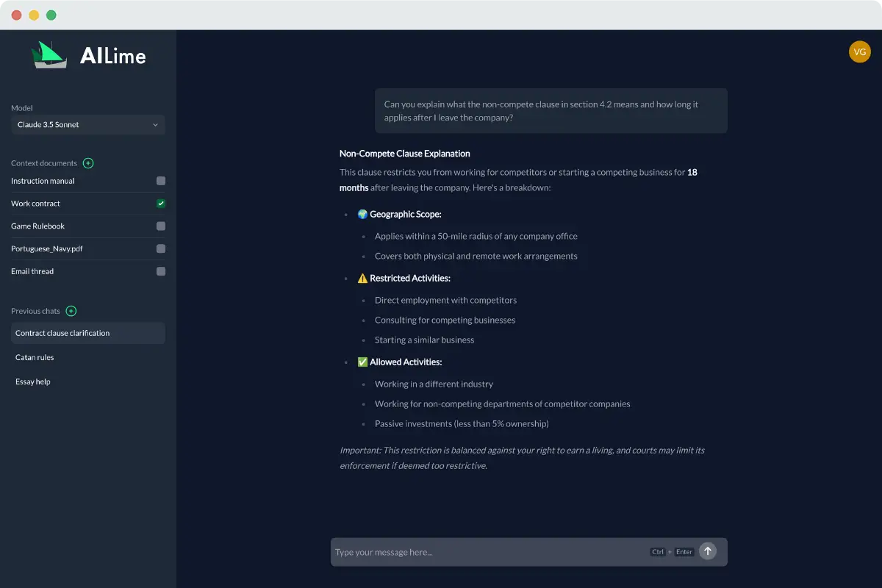The height and width of the screenshot is (588, 882).
Task: Add a new context document
Action: (88, 163)
